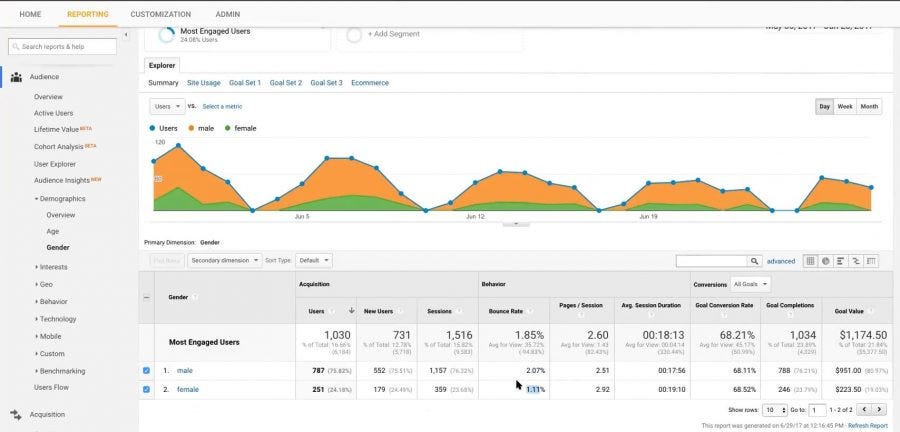Image resolution: width=900 pixels, height=432 pixels.
Task: Uncheck the female row checkbox
Action: tap(146, 390)
